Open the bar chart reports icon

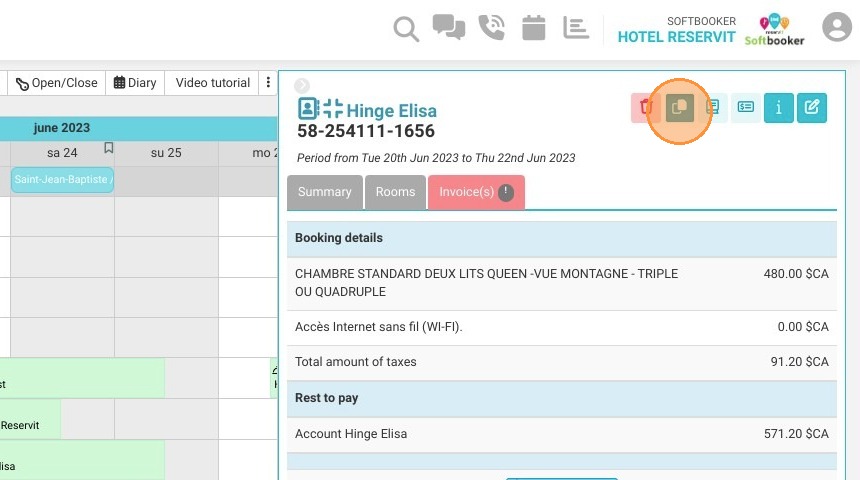click(576, 27)
